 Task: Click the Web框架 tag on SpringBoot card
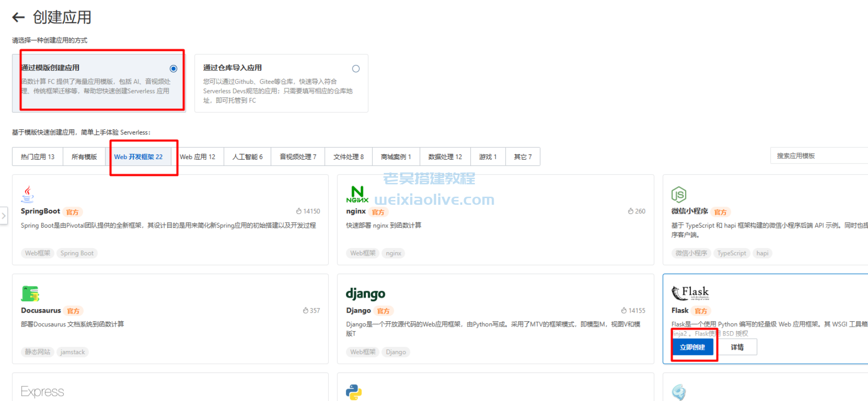(38, 253)
